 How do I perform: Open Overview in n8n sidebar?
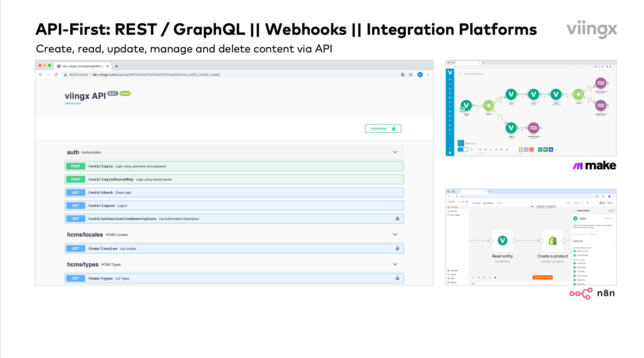click(x=458, y=207)
